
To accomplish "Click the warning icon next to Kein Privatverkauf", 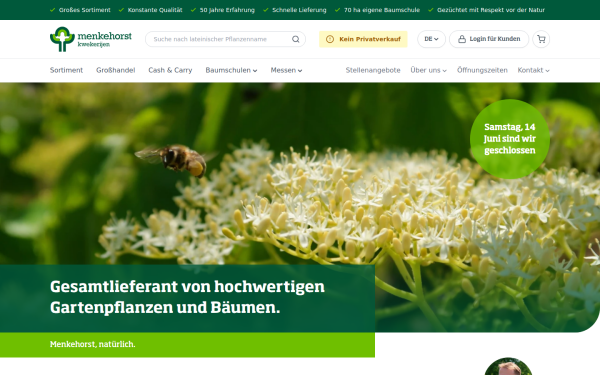I will pyautogui.click(x=330, y=39).
